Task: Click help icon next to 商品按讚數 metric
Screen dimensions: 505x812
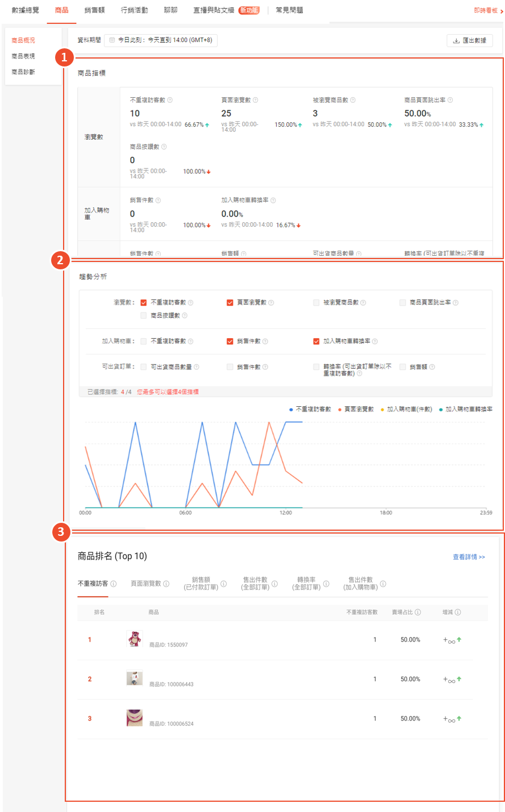Action: click(x=164, y=147)
